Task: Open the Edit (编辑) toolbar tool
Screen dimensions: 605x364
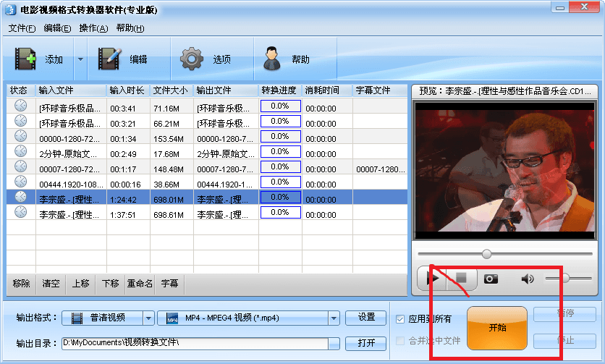Action: (110, 59)
